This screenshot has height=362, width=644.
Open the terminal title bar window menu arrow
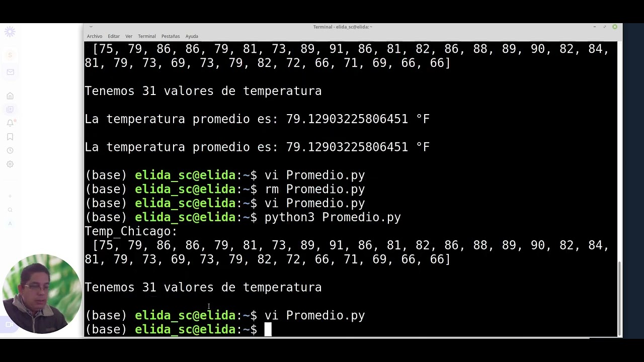tap(91, 27)
